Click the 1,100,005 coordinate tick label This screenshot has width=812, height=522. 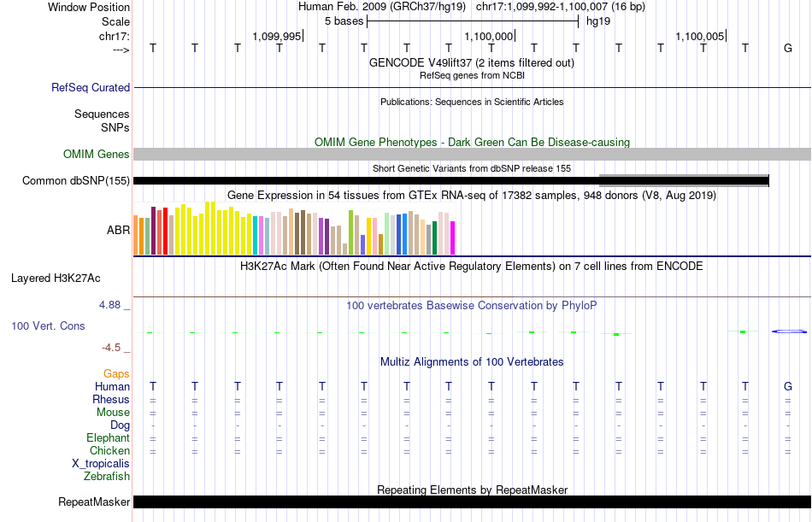[x=700, y=36]
